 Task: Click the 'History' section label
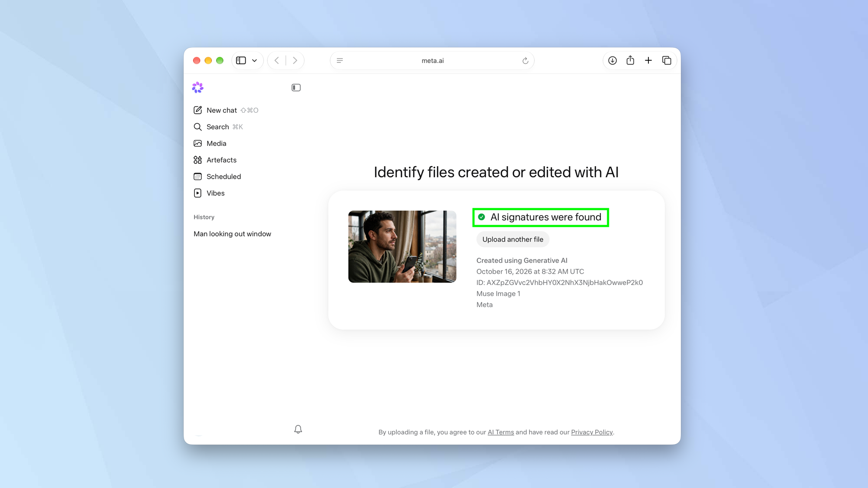click(x=204, y=217)
